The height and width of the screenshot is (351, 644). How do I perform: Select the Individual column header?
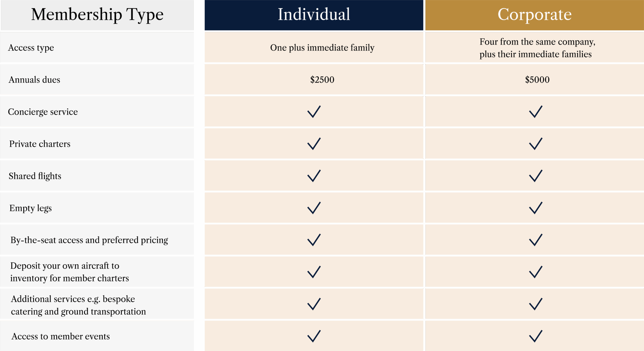[314, 15]
